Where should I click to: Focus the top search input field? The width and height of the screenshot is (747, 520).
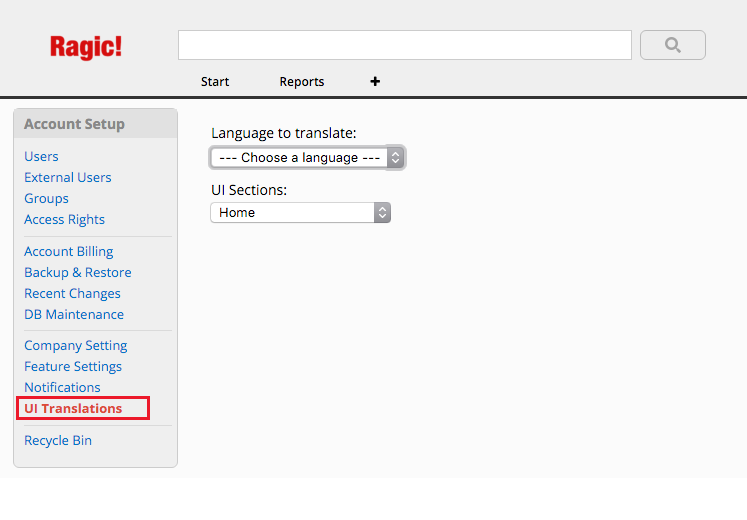pyautogui.click(x=405, y=45)
